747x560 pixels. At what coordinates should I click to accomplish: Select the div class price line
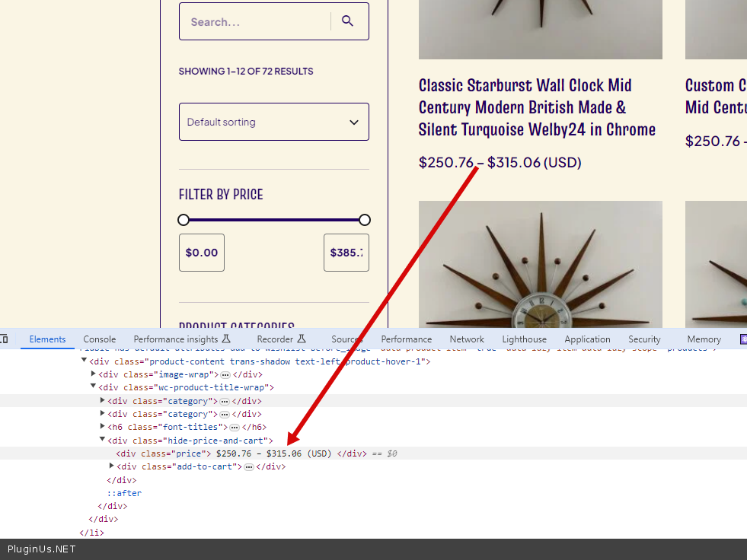coord(228,453)
